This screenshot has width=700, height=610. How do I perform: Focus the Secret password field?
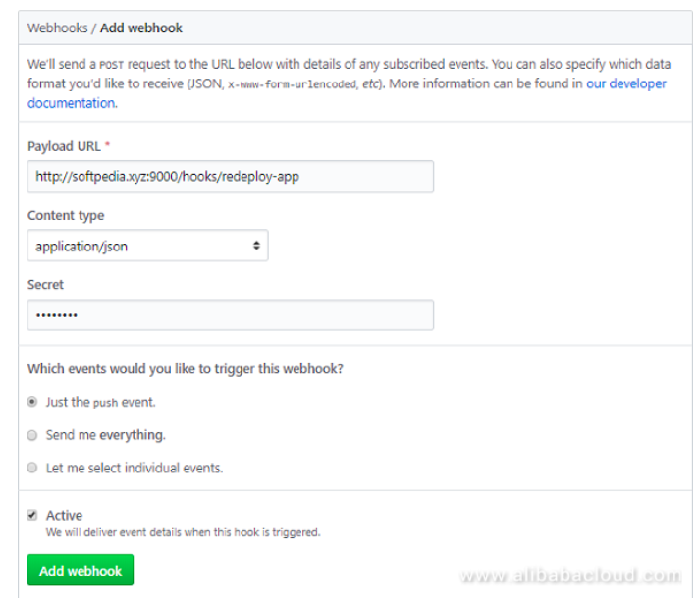pyautogui.click(x=230, y=314)
